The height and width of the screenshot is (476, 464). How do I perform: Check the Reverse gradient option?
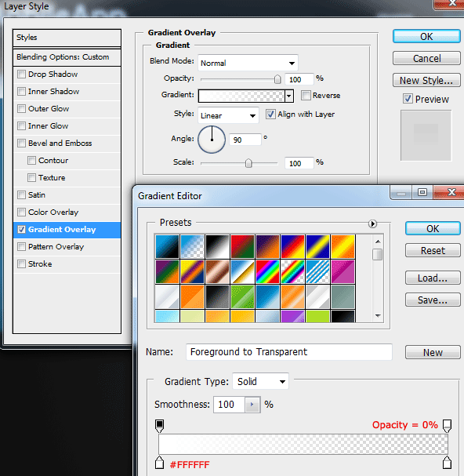pyautogui.click(x=306, y=96)
